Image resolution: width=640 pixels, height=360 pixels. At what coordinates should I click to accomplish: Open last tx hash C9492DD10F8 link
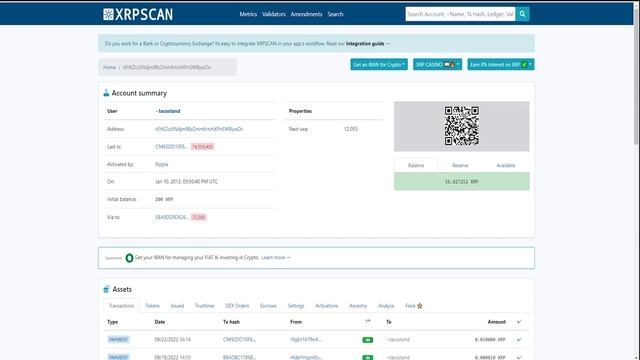pos(171,147)
